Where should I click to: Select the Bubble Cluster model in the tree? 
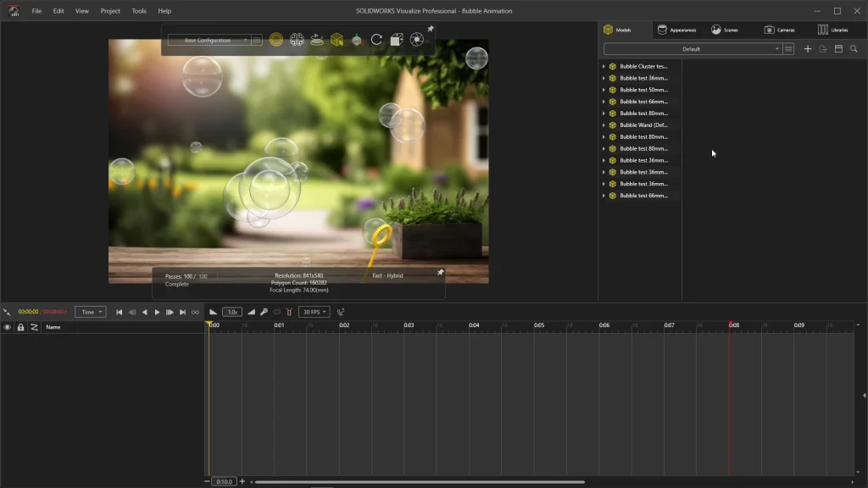[643, 66]
